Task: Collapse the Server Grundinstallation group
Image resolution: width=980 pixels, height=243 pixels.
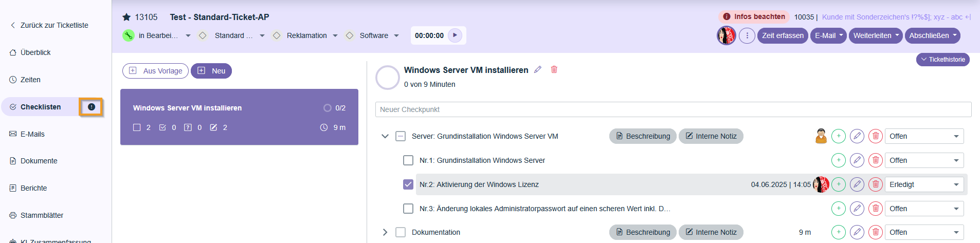Action: click(385, 136)
